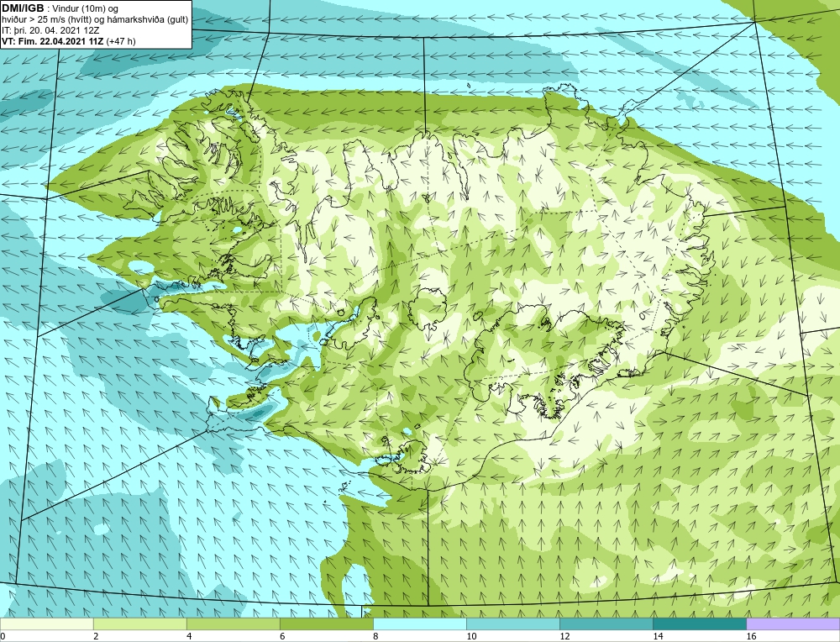Click the legend scale label '16'
The height and width of the screenshot is (642, 840).
click(x=751, y=636)
